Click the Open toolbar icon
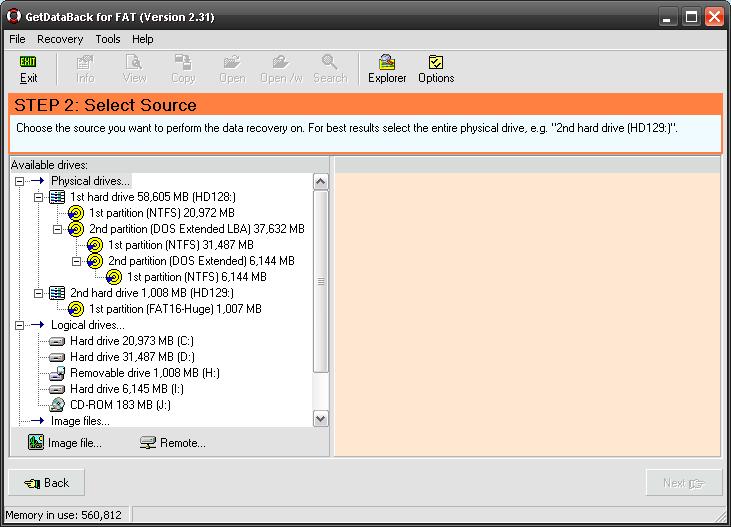The image size is (731, 527). click(232, 62)
